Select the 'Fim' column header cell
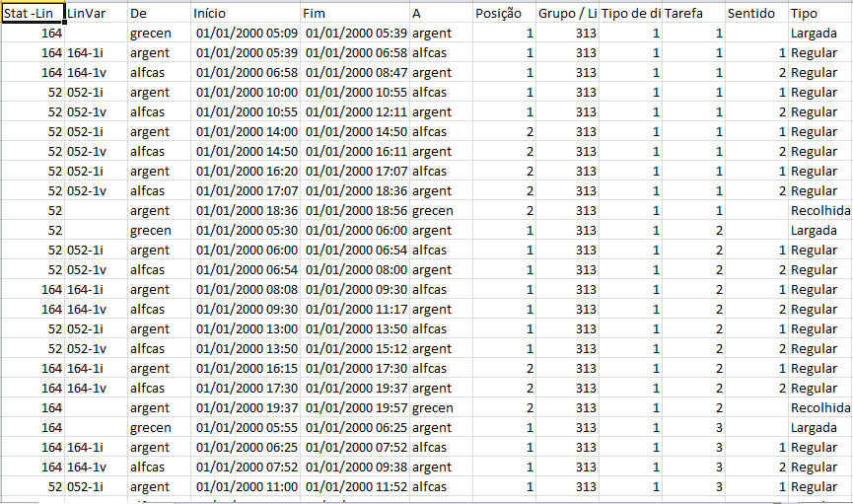This screenshot has height=504, width=853. click(x=355, y=13)
